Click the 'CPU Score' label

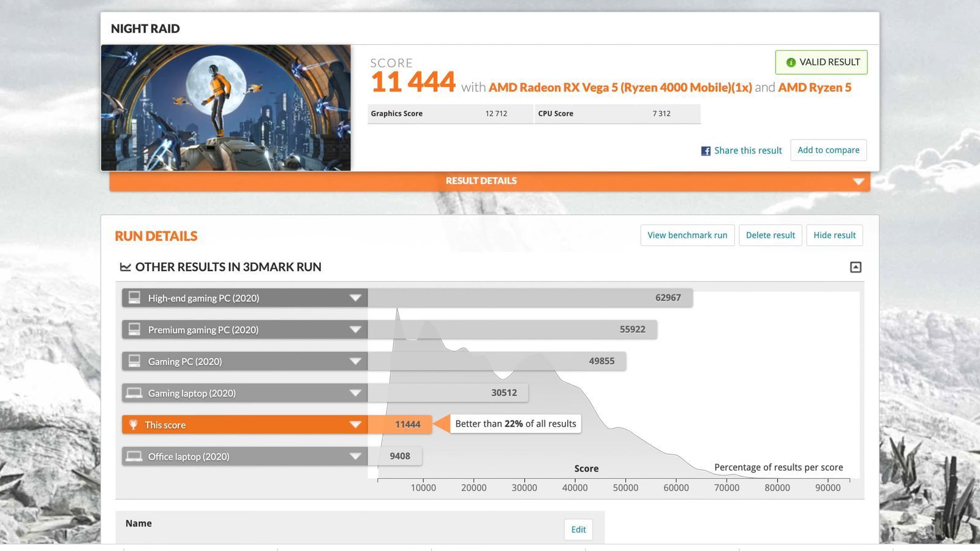tap(556, 114)
